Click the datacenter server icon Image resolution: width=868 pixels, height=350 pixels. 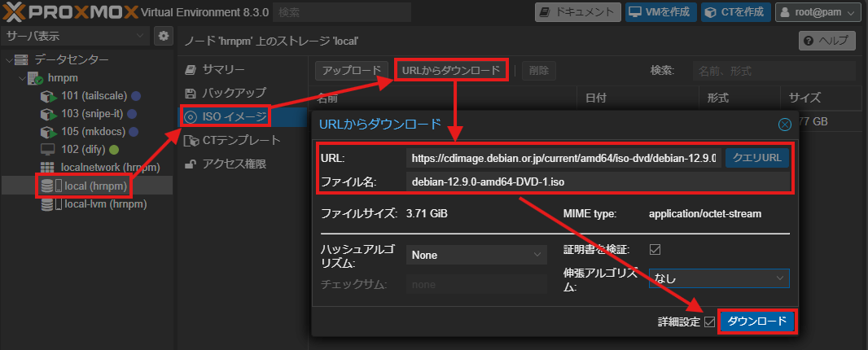22,59
